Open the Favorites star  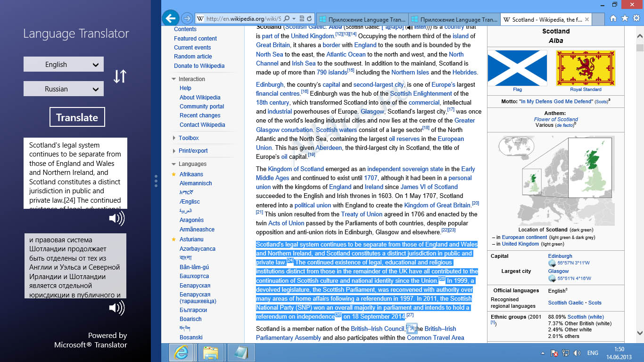[x=625, y=18]
